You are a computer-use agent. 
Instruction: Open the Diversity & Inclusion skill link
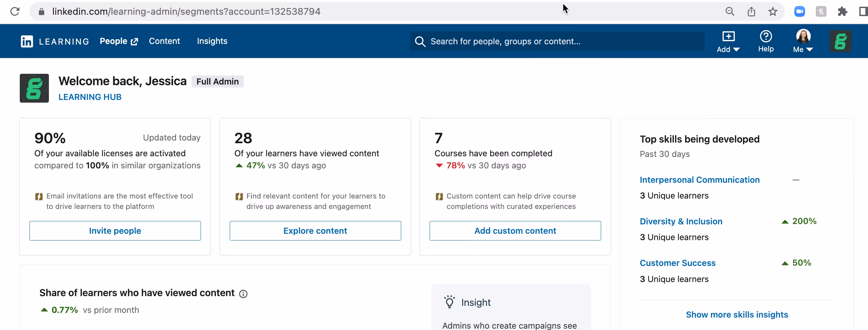(681, 221)
